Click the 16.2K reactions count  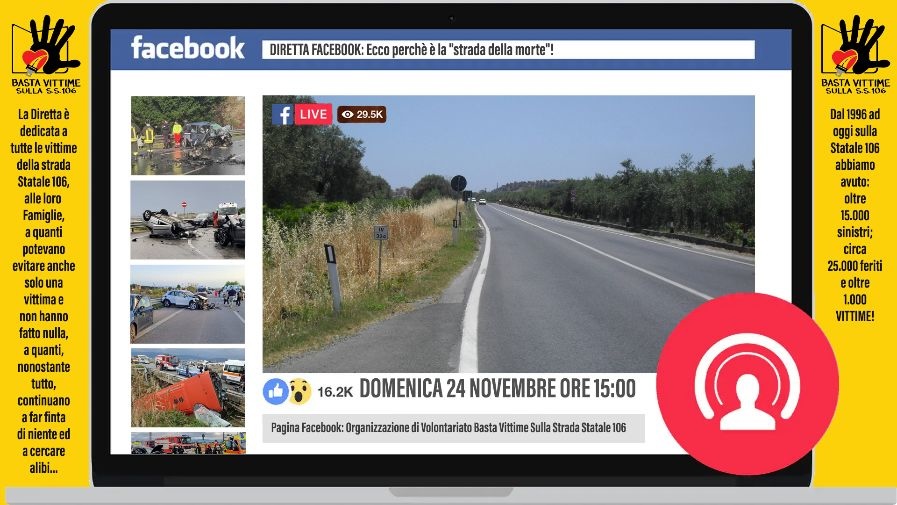(x=335, y=392)
